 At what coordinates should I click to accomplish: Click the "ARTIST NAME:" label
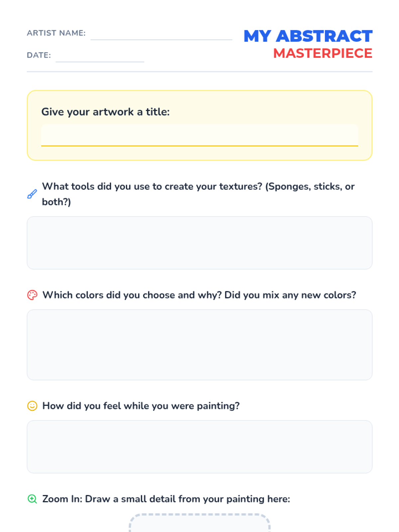(x=56, y=33)
